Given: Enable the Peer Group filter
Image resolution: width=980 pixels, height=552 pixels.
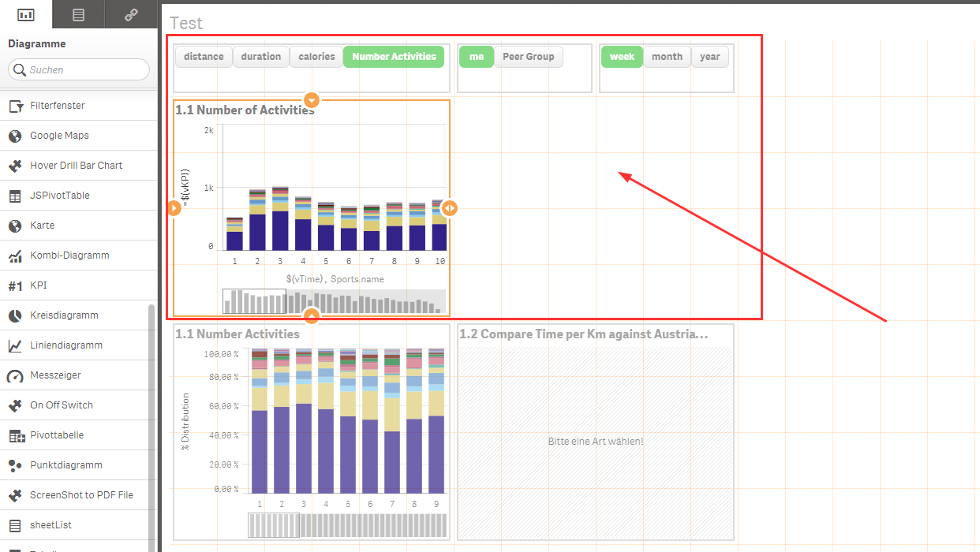Looking at the screenshot, I should pyautogui.click(x=530, y=56).
